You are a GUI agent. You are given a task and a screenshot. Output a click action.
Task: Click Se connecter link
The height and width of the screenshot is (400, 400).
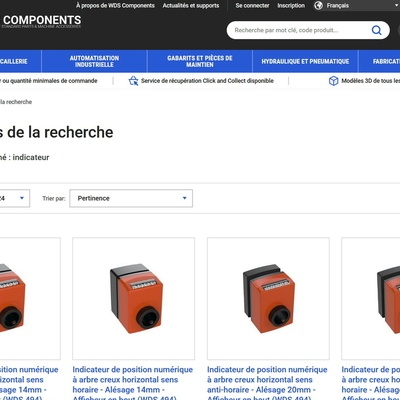(x=252, y=6)
